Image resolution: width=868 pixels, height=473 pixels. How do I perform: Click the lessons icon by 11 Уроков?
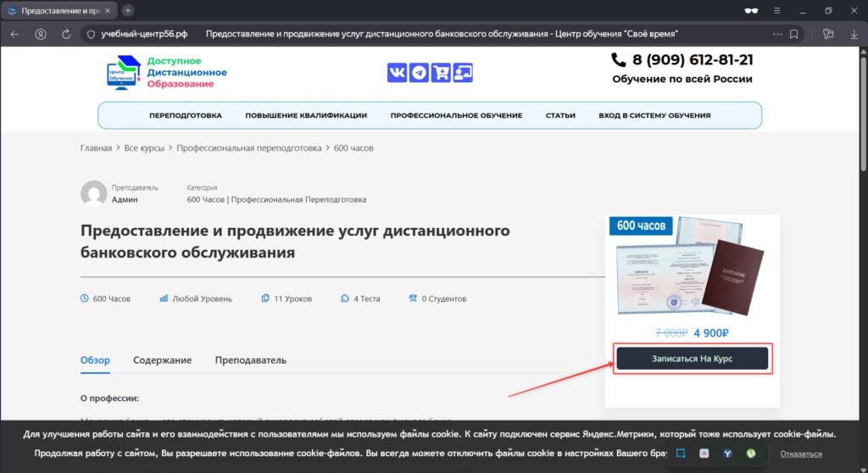(x=265, y=298)
